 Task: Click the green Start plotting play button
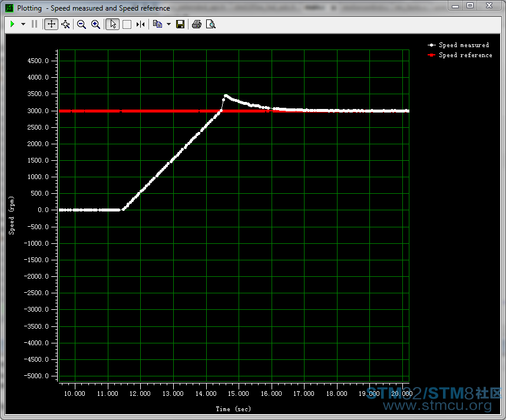pyautogui.click(x=12, y=24)
